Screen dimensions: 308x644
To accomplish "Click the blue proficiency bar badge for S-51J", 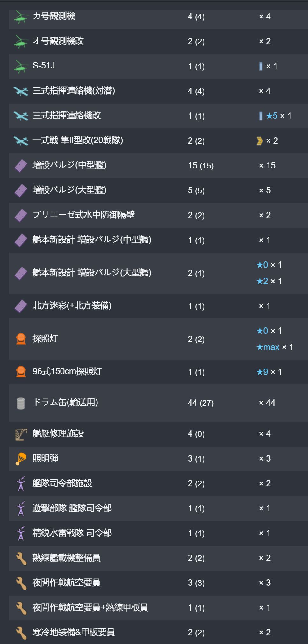I will [261, 66].
